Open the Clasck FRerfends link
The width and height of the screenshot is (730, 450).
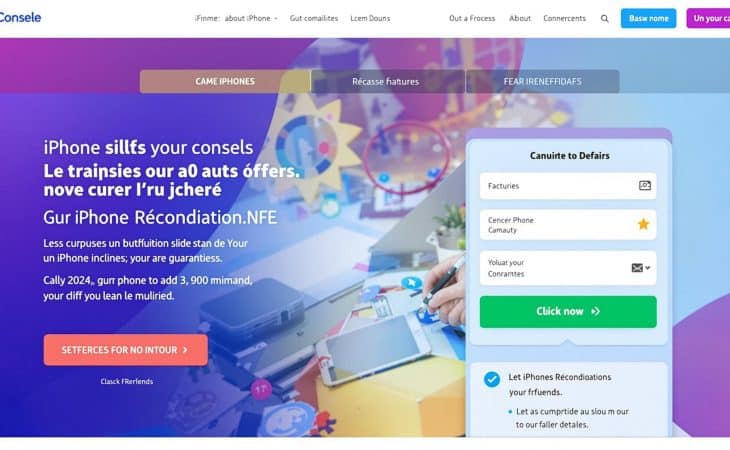click(x=127, y=381)
